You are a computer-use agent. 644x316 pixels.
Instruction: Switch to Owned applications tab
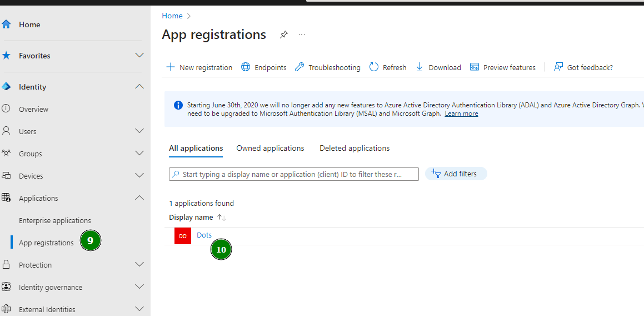pos(270,148)
